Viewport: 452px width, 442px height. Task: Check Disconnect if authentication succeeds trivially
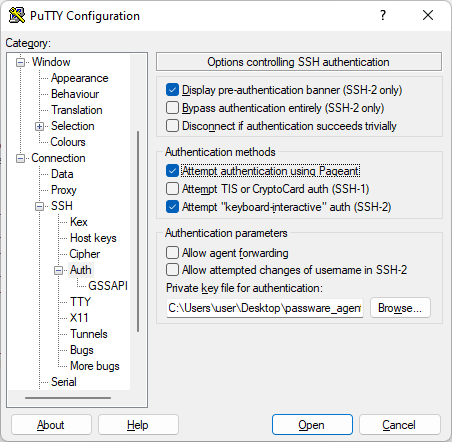point(172,126)
